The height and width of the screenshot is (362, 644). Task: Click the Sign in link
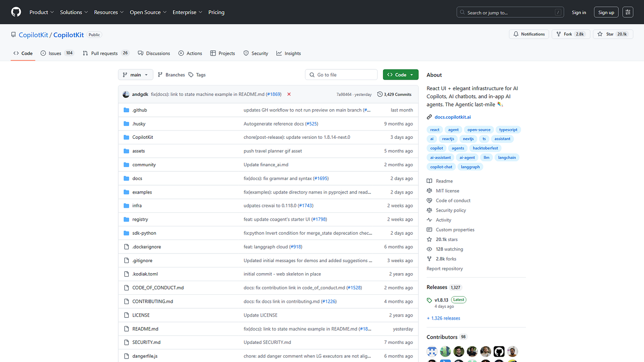pyautogui.click(x=579, y=12)
